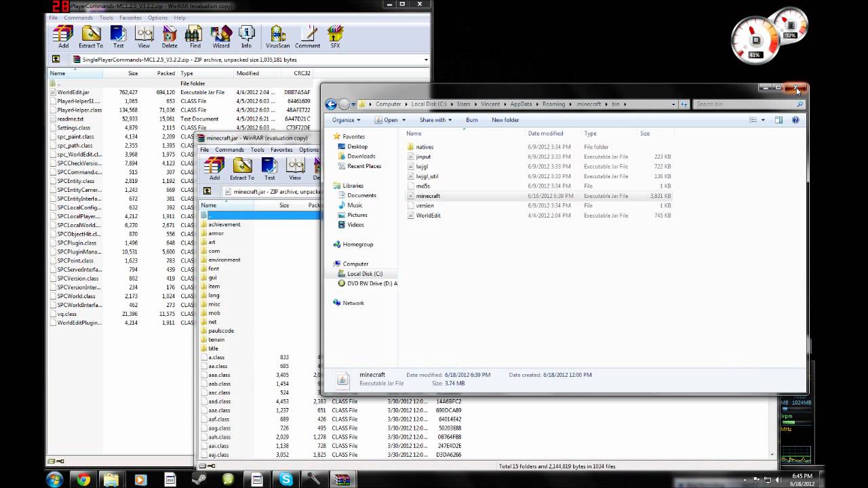868x488 pixels.
Task: Click Explorer Back navigation arrow
Action: [x=331, y=104]
